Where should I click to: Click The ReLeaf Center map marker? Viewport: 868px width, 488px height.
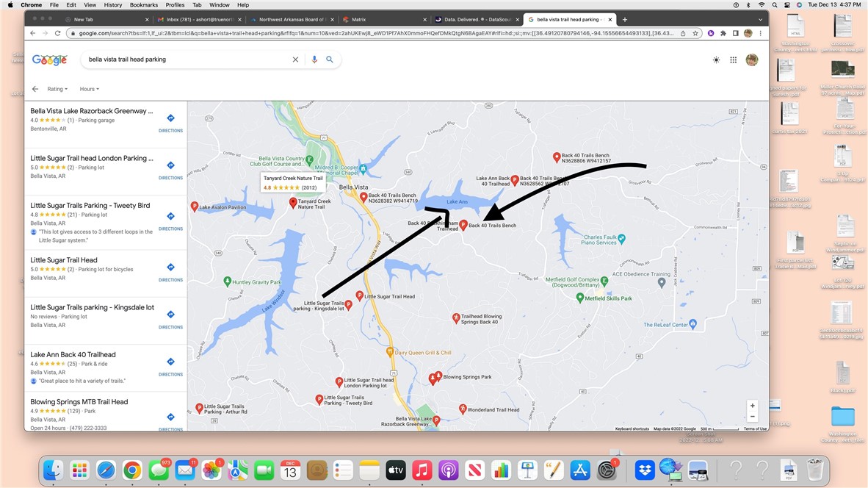(693, 324)
